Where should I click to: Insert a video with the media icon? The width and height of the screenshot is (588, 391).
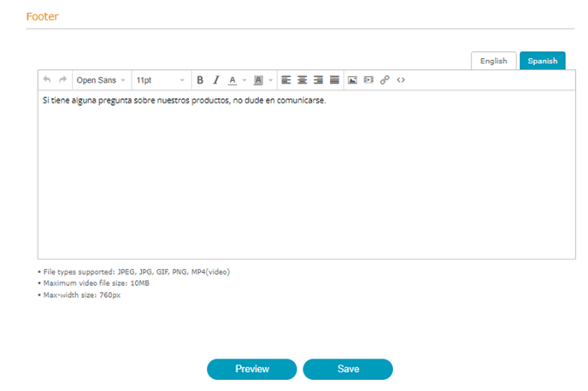click(x=368, y=80)
